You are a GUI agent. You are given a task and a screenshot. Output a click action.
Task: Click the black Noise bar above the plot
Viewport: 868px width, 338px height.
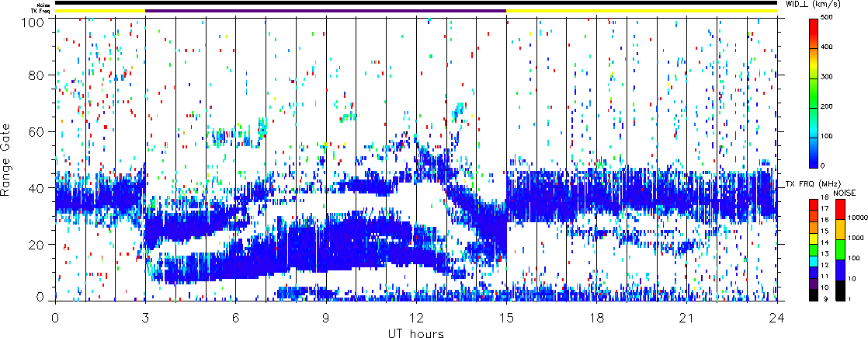[x=415, y=3]
